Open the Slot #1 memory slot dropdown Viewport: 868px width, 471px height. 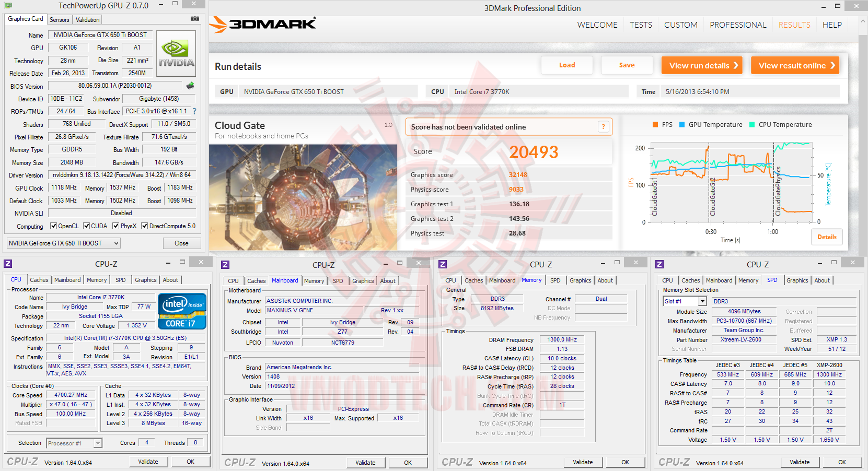[685, 301]
